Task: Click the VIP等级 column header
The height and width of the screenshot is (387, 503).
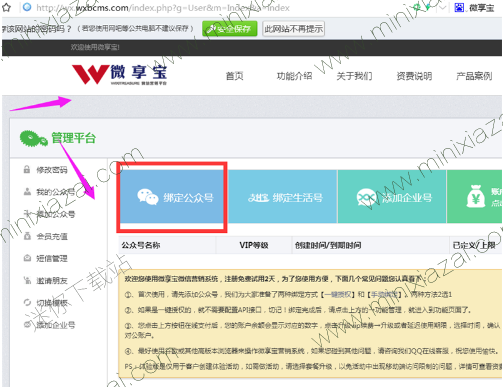Action: [254, 245]
